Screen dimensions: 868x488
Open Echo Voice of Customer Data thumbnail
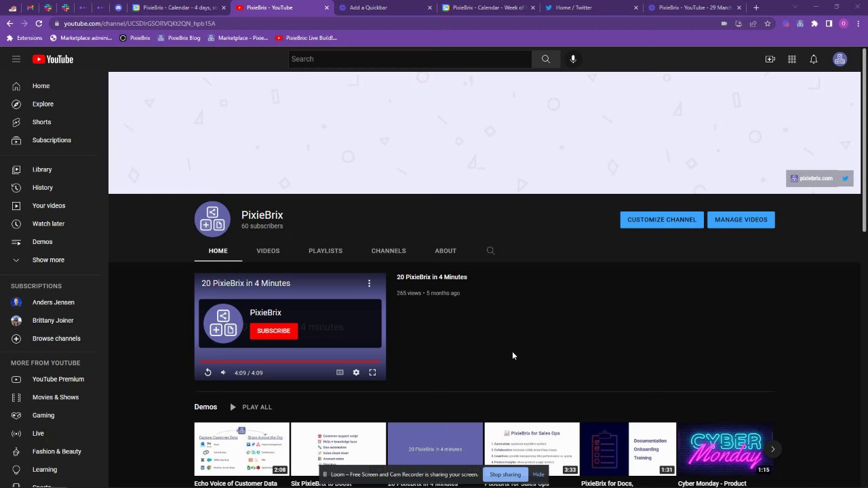[241, 449]
